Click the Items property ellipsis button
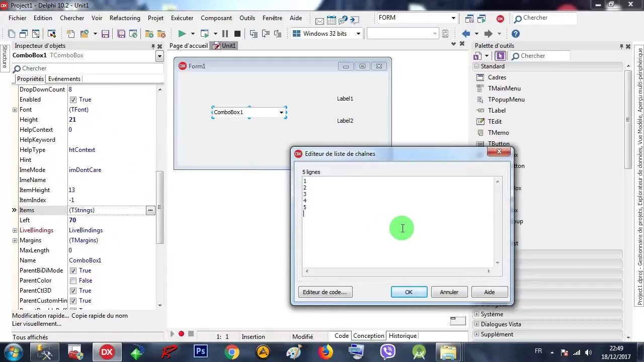This screenshot has width=644, height=362. pos(150,210)
